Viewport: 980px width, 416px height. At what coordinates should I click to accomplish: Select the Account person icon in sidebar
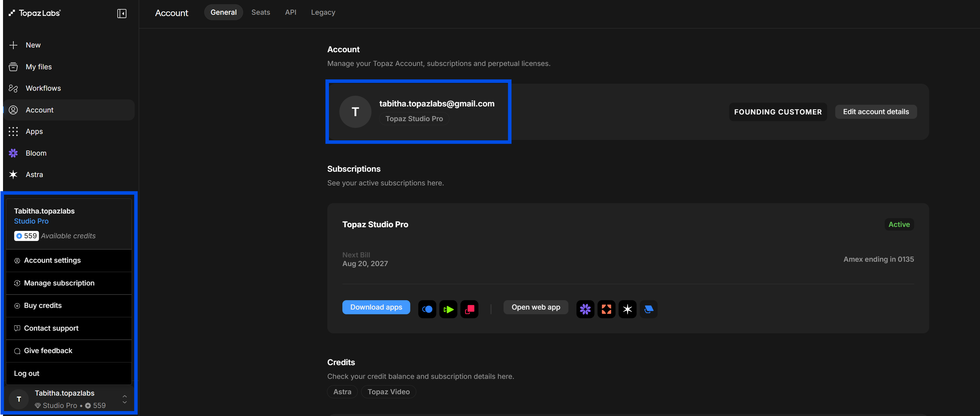(13, 110)
